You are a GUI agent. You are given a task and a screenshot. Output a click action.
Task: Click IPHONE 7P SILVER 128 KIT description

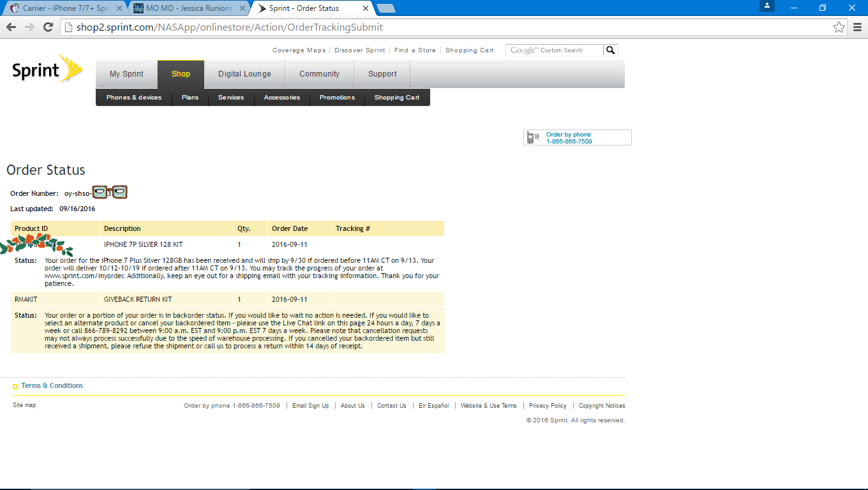[144, 244]
